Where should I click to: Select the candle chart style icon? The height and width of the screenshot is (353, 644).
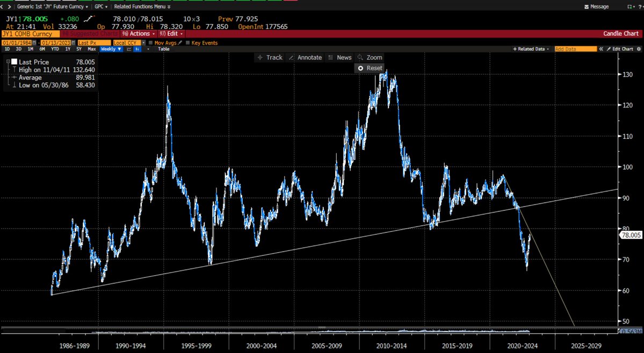(x=137, y=49)
